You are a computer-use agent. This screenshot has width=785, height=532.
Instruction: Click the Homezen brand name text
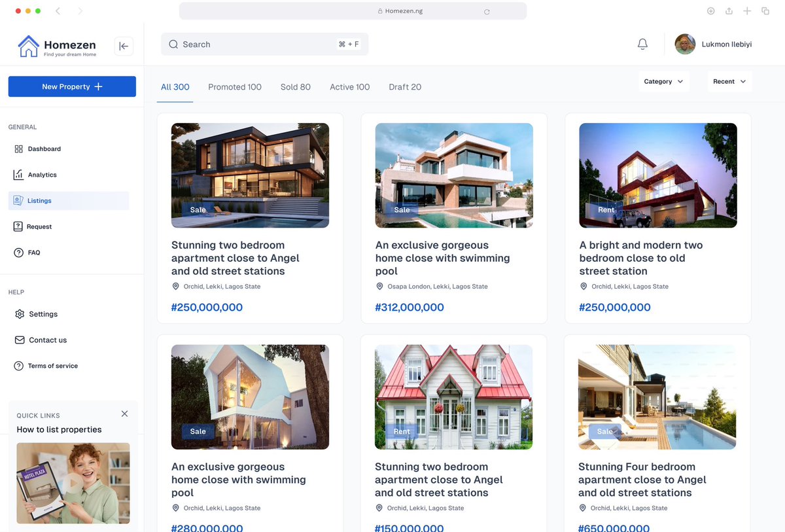coord(70,44)
